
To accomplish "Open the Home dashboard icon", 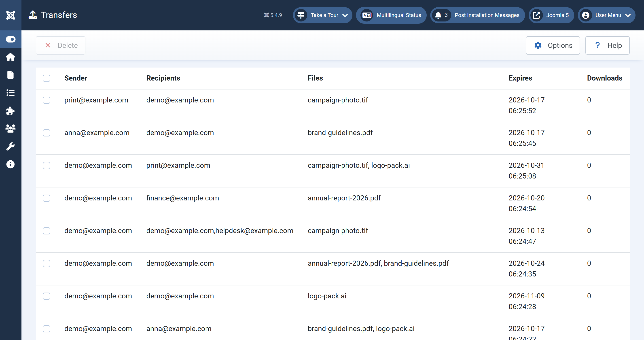I will (x=11, y=57).
